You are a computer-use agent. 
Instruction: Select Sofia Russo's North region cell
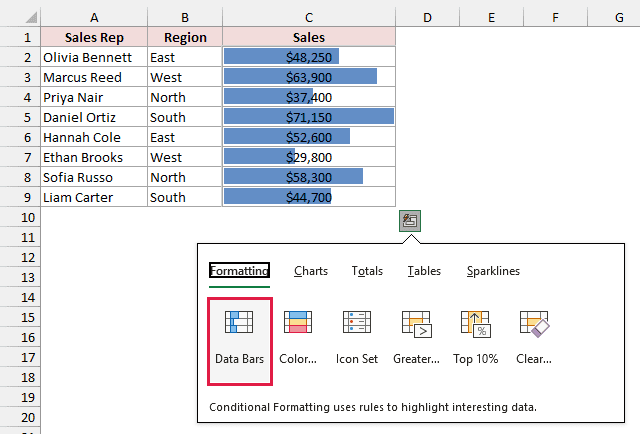tap(185, 177)
